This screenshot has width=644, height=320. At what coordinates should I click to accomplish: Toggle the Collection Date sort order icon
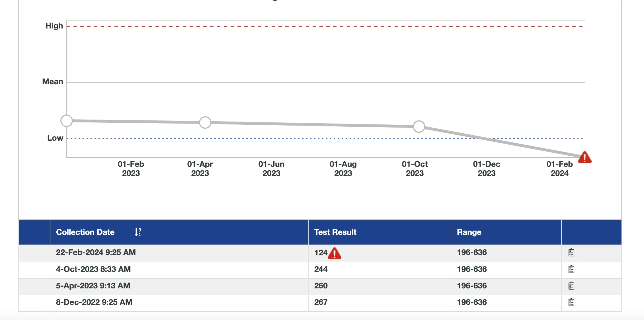138,232
